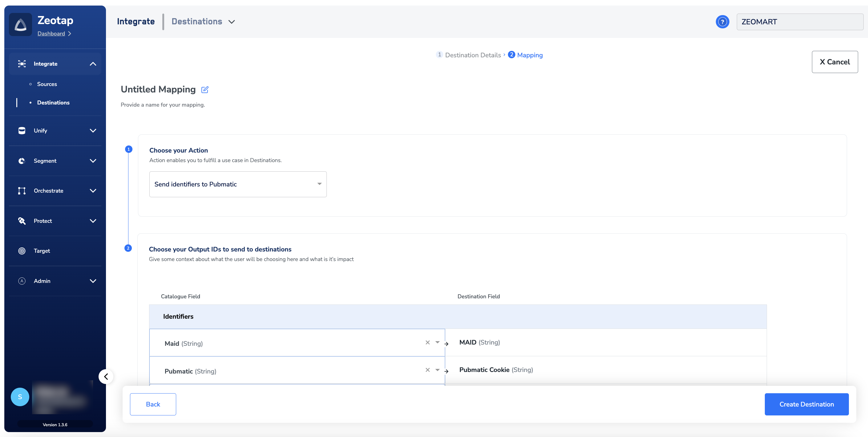Expand the Destinations header dropdown chevron

(x=232, y=22)
